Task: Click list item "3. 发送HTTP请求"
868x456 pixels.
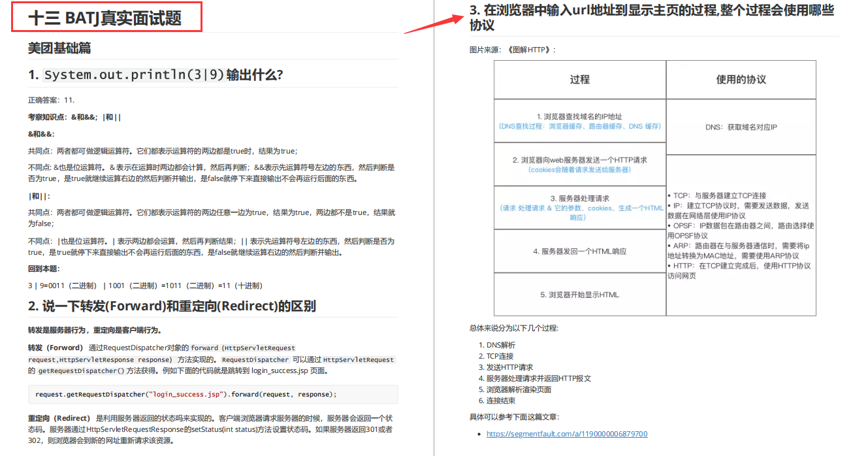Action: click(506, 367)
